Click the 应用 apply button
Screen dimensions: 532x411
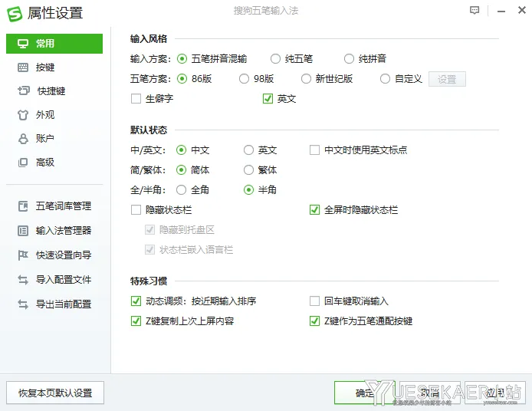(x=495, y=393)
